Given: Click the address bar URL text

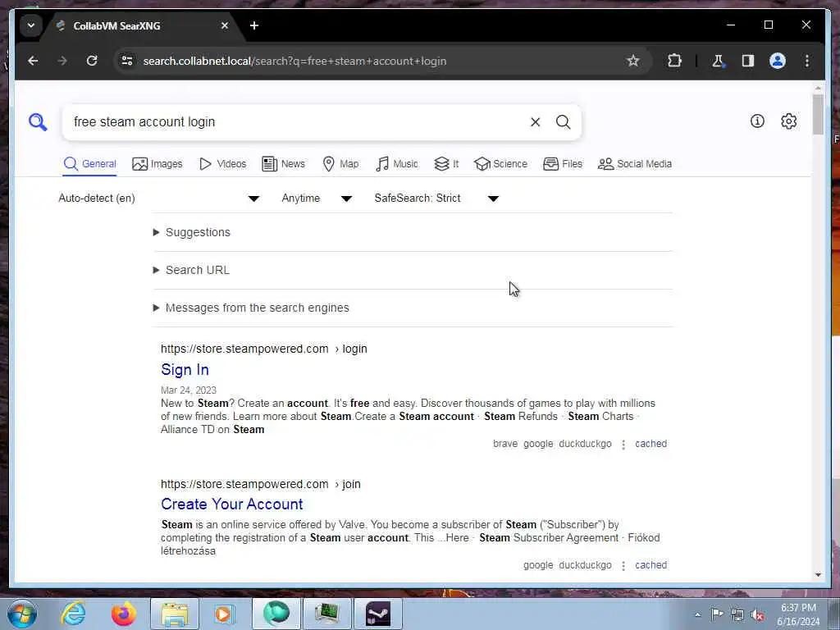Looking at the screenshot, I should click(x=294, y=61).
